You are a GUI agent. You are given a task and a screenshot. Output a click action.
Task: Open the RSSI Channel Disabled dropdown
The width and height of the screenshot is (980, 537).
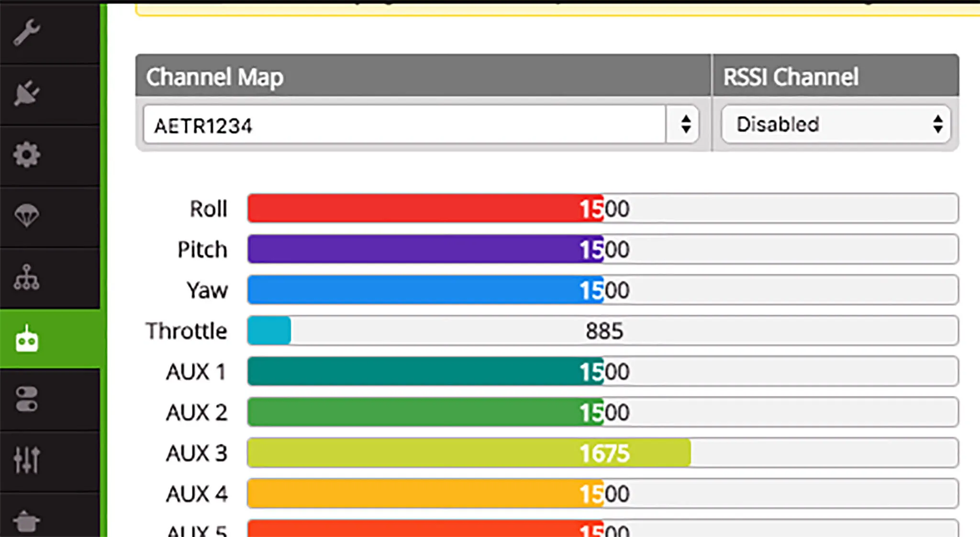(x=835, y=124)
